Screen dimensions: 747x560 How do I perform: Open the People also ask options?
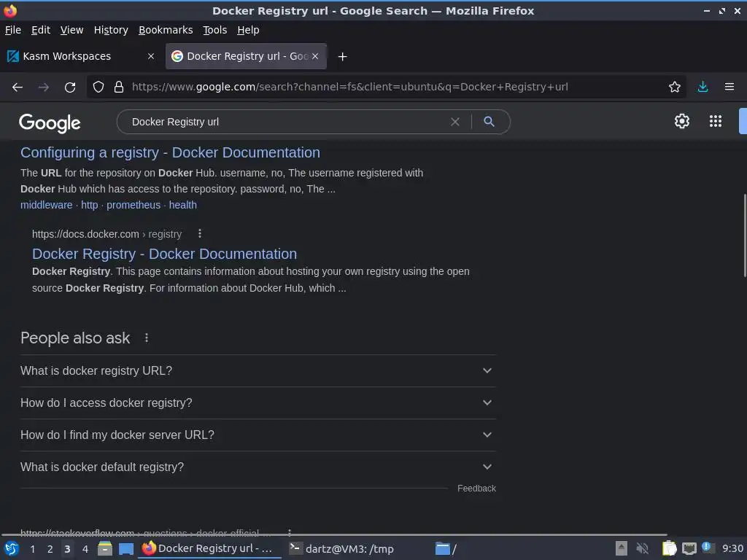(146, 338)
